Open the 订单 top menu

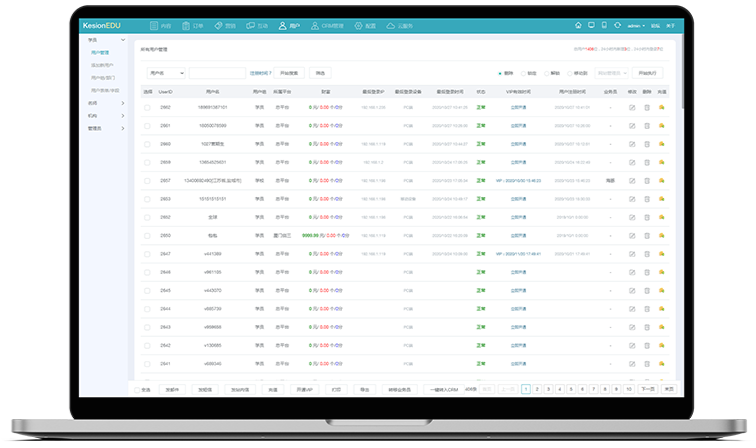pyautogui.click(x=199, y=24)
